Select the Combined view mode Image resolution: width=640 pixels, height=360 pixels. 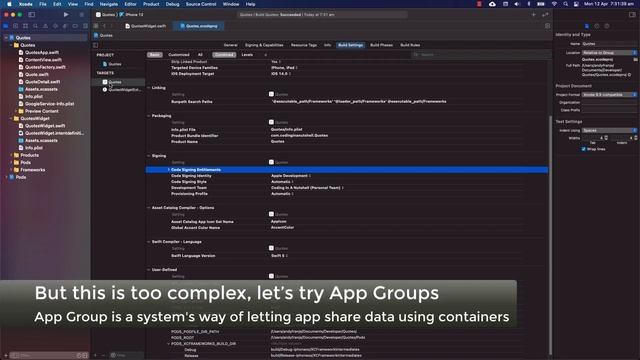[224, 55]
